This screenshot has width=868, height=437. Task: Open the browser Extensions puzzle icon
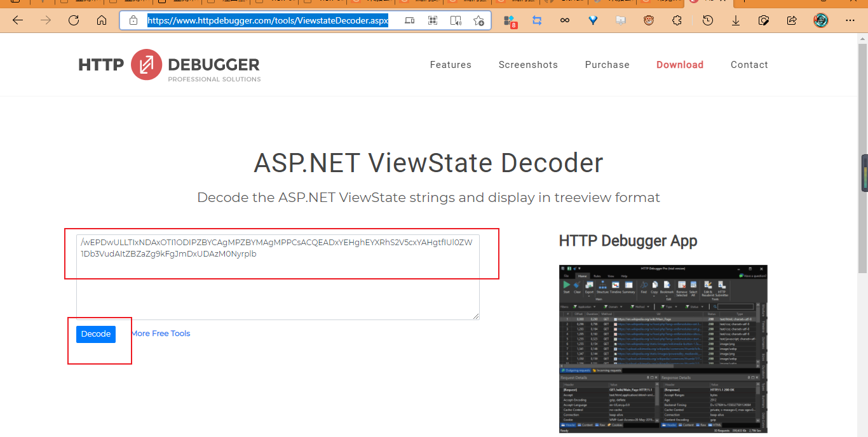pos(677,20)
